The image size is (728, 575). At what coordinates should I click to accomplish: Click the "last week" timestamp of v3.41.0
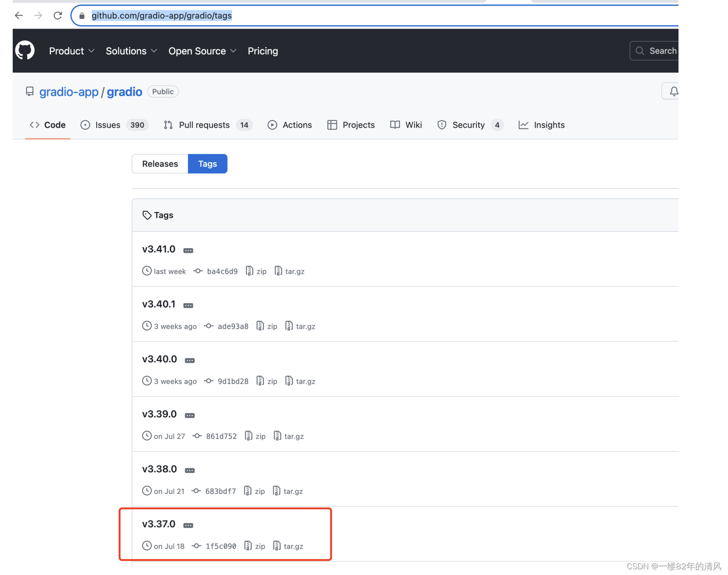(x=170, y=271)
